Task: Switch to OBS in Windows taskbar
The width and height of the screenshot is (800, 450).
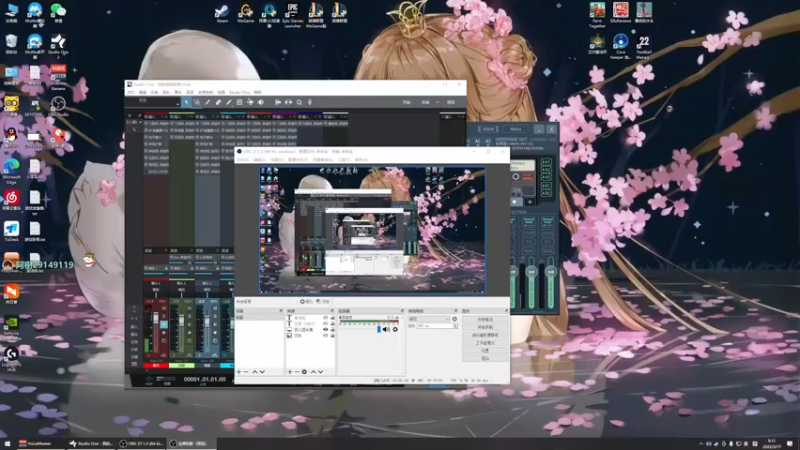Action: coord(141,444)
